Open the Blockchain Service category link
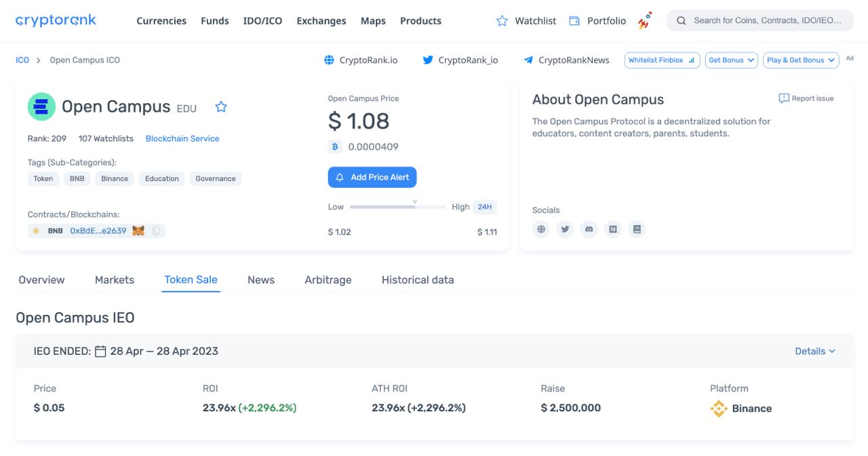868x456 pixels. click(x=182, y=138)
